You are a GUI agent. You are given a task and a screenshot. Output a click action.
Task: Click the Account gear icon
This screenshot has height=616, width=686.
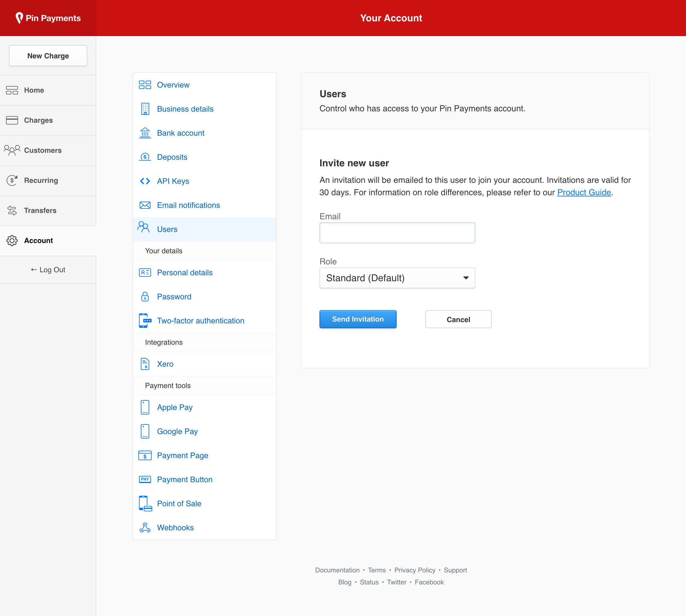(12, 241)
